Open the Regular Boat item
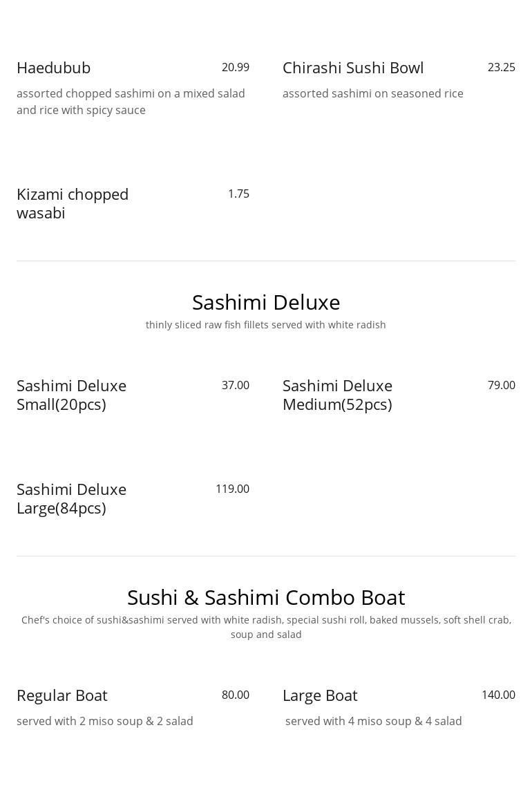This screenshot has height=788, width=532. [62, 695]
